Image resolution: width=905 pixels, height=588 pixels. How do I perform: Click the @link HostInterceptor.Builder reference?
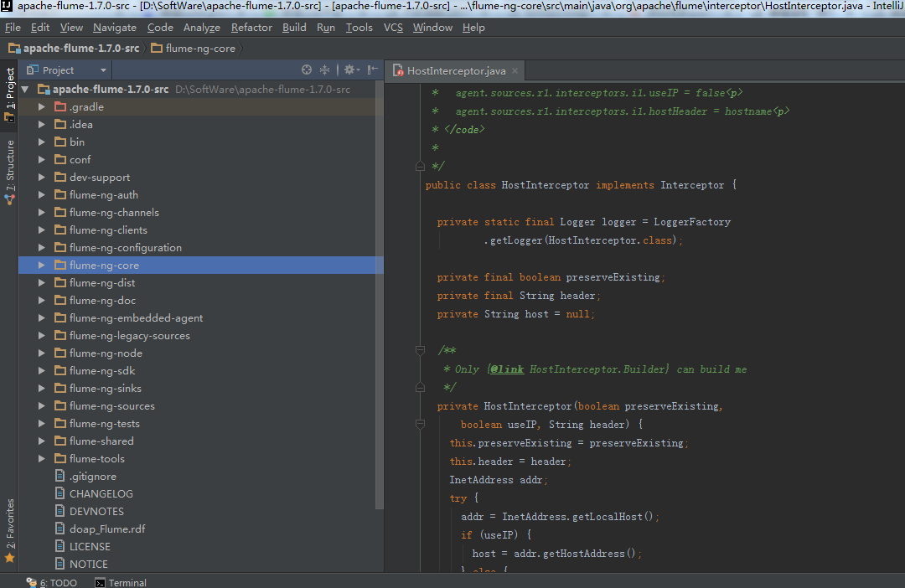coord(579,369)
